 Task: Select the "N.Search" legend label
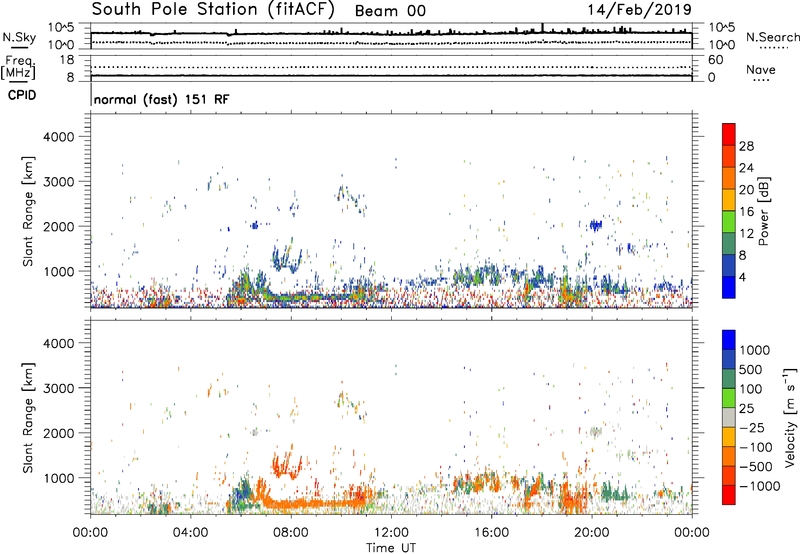pos(772,37)
